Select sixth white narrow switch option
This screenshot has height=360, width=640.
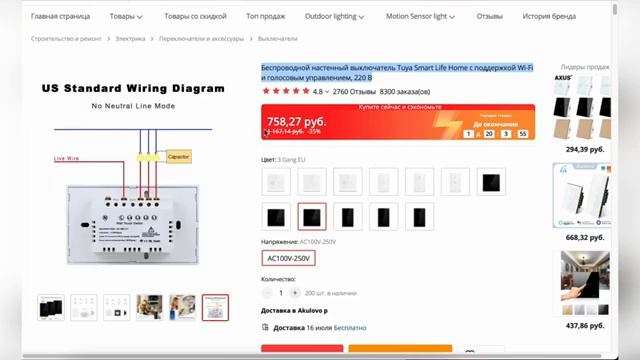tap(455, 182)
